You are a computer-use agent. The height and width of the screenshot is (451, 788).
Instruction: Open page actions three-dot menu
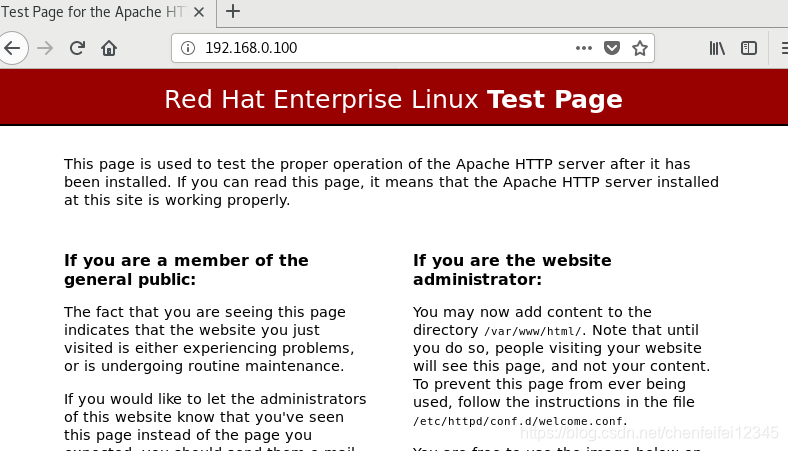583,48
